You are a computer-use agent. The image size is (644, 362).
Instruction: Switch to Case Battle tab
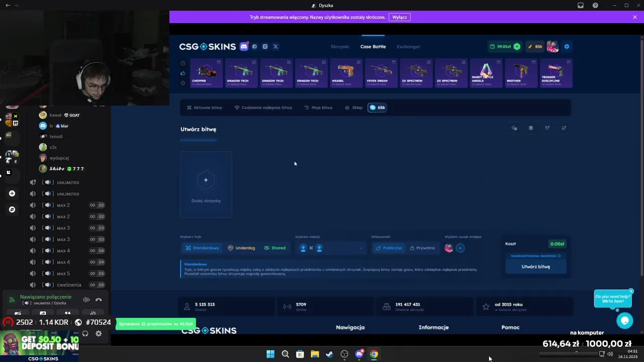click(x=373, y=47)
